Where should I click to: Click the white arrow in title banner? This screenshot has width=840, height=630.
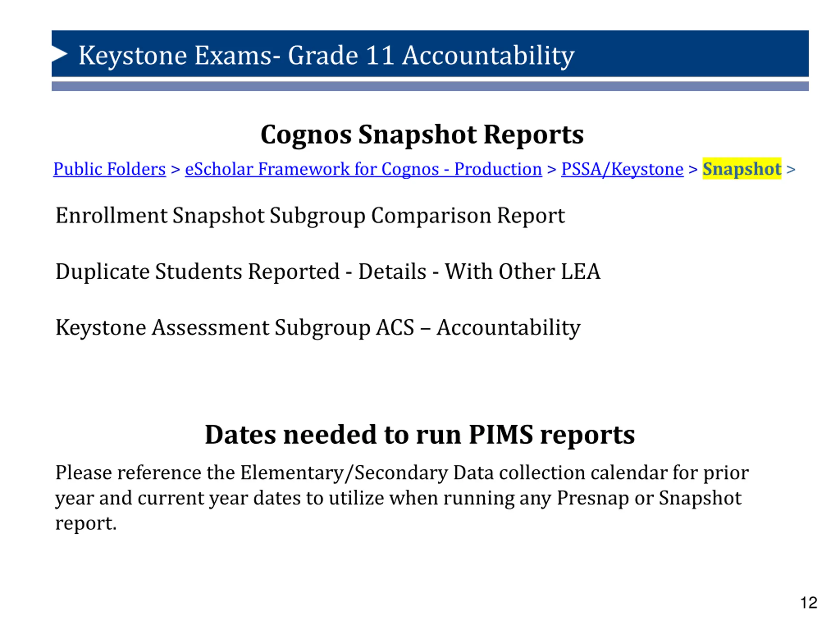point(60,53)
